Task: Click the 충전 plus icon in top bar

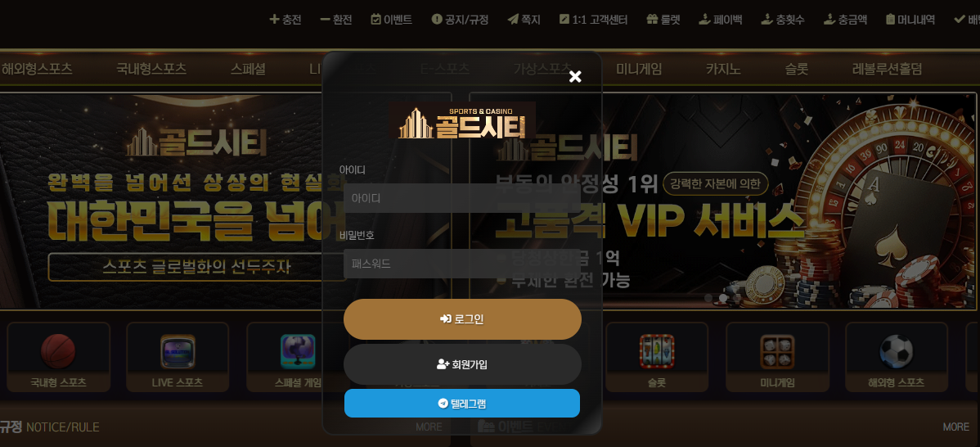Action: click(274, 20)
